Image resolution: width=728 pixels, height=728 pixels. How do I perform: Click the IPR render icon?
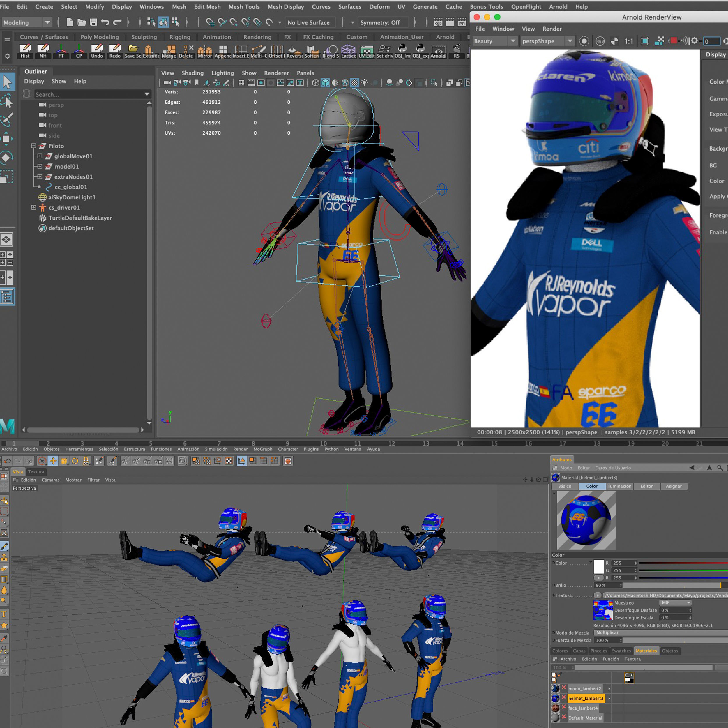coord(462,23)
